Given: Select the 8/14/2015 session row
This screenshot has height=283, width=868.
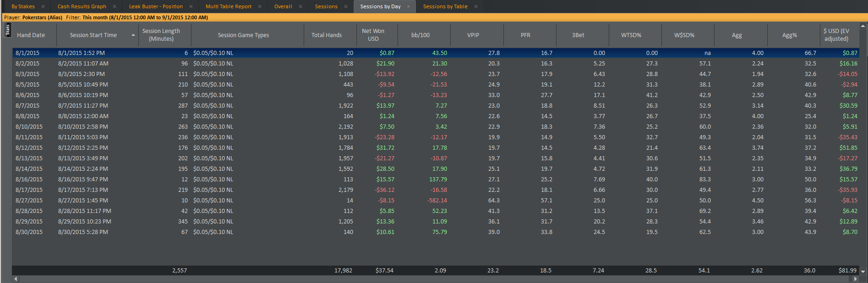Looking at the screenshot, I should point(436,169).
